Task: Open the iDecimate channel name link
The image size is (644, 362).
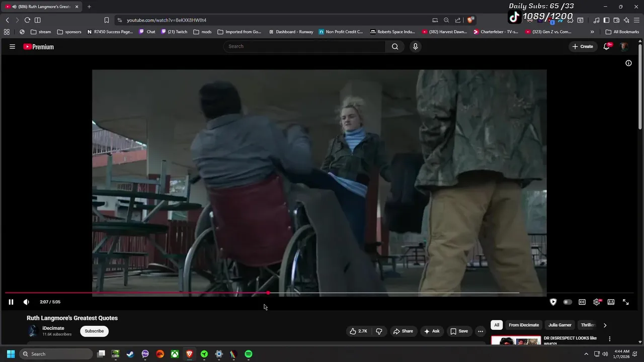Action: point(53,328)
